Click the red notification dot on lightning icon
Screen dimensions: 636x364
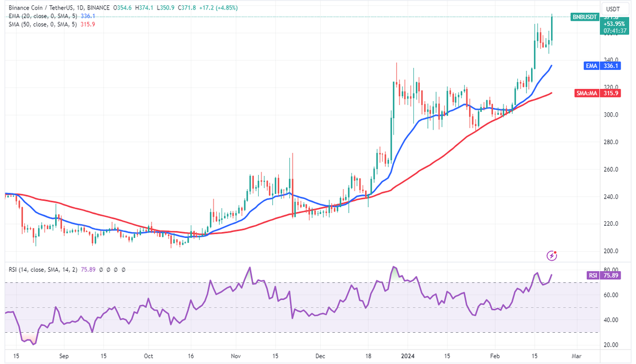(x=555, y=252)
